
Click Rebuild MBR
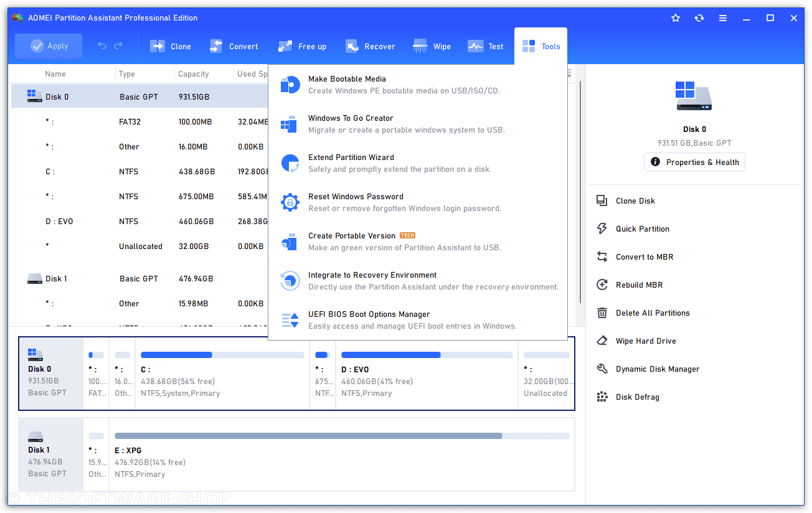tap(639, 285)
